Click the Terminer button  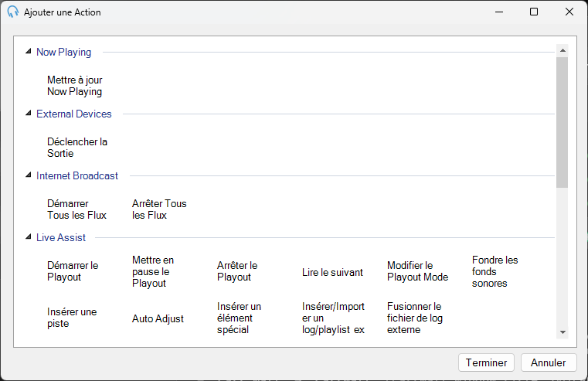coord(486,362)
